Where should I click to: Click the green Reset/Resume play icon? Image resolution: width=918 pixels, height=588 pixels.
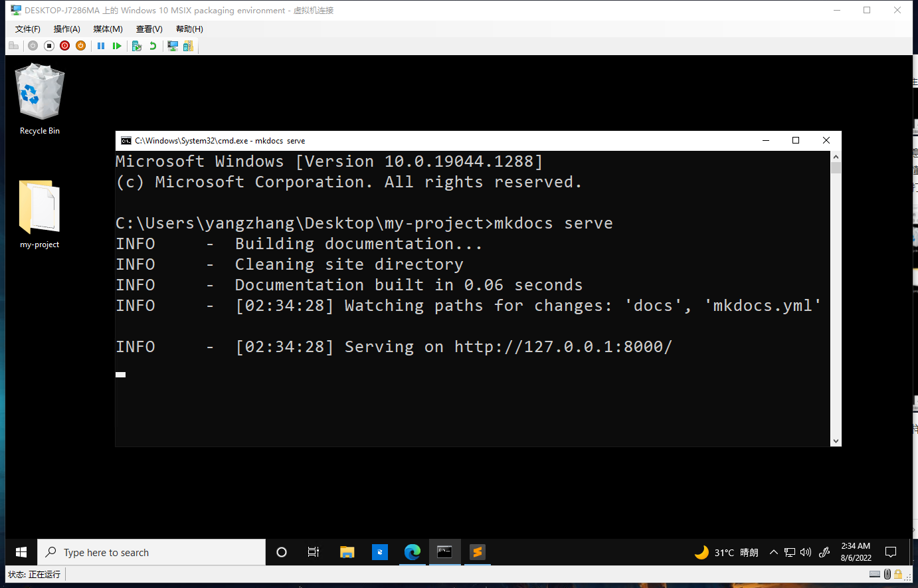117,46
